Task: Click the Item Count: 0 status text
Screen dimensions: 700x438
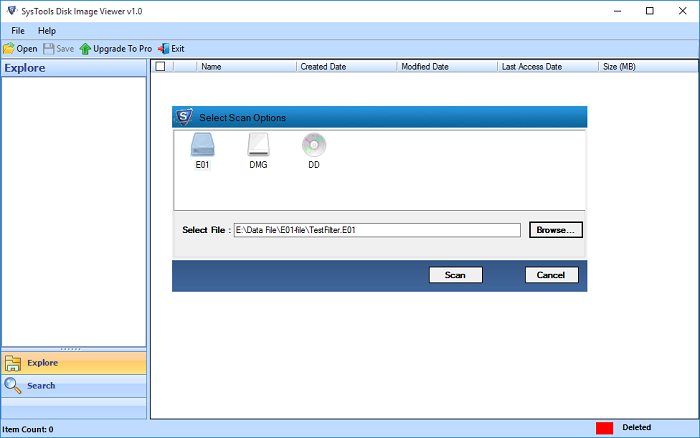Action: pyautogui.click(x=28, y=430)
